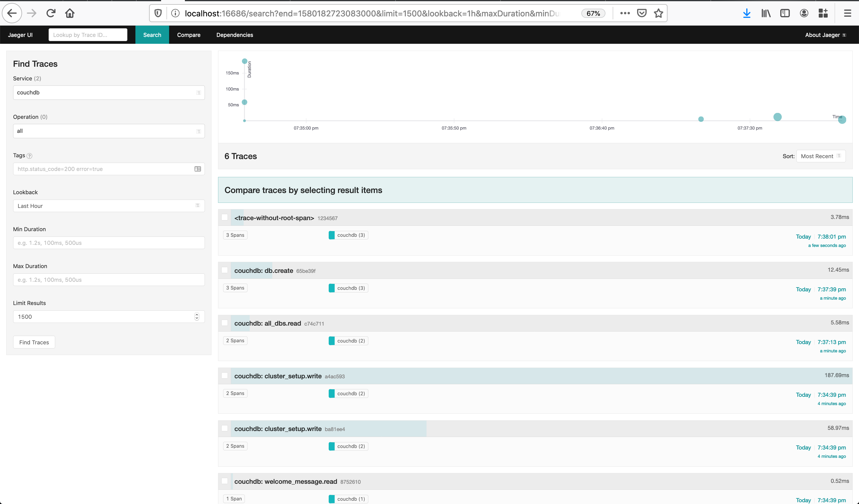Open the Tags help question-mark icon
This screenshot has height=504, width=859.
pos(30,156)
